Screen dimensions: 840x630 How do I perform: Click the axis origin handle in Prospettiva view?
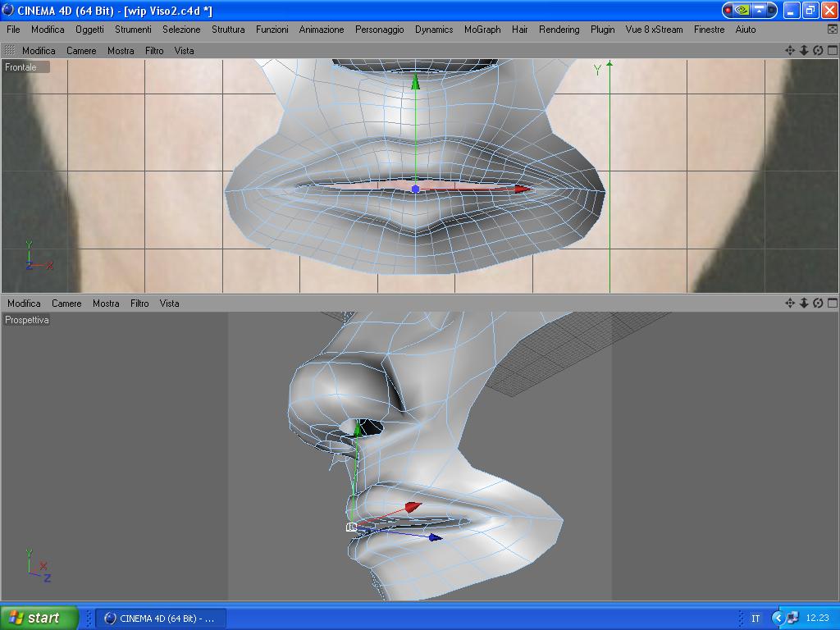pos(351,527)
